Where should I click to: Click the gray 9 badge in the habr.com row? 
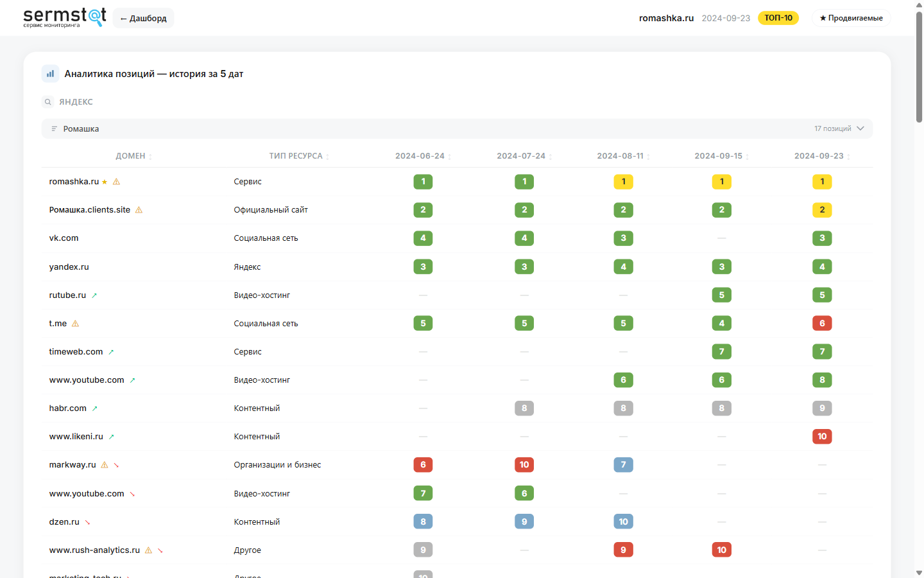822,408
